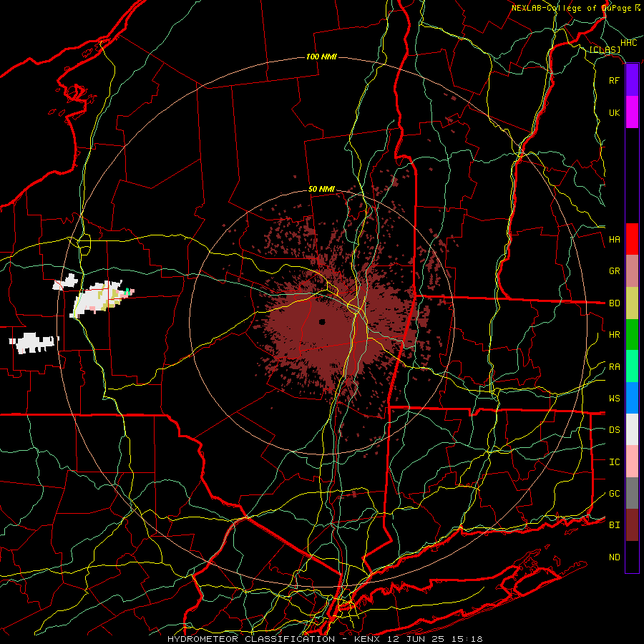The height and width of the screenshot is (644, 644).
Task: Click the [CLAS] units label
Action: tap(605, 49)
